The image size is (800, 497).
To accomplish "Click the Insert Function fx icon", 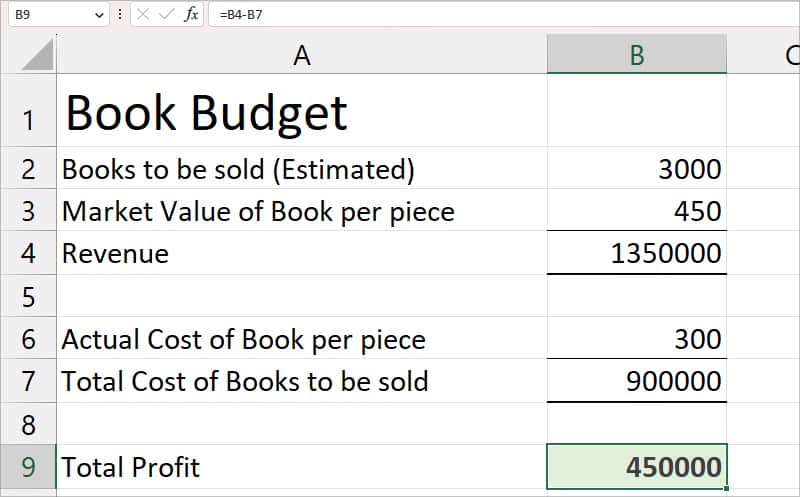I will click(191, 14).
